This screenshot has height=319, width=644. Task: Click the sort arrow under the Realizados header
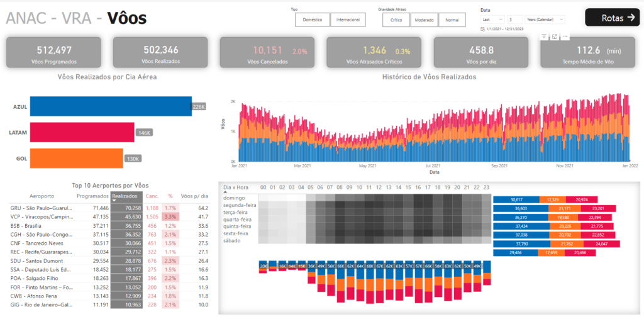(114, 201)
